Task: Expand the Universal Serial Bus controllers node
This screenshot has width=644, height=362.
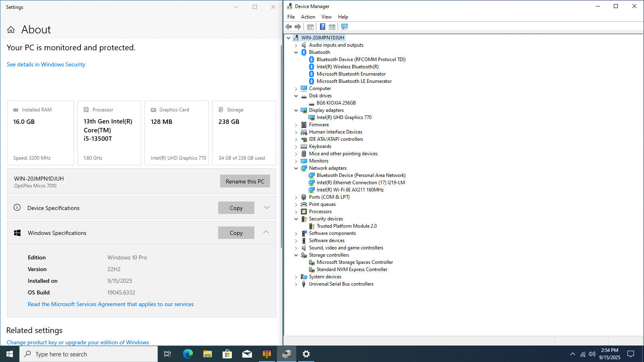Action: [x=296, y=284]
